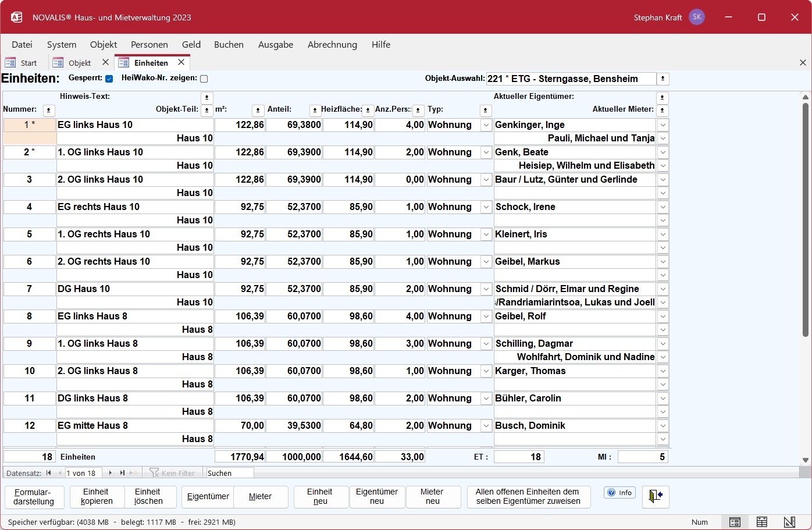Click the exit door icon button

(x=656, y=496)
